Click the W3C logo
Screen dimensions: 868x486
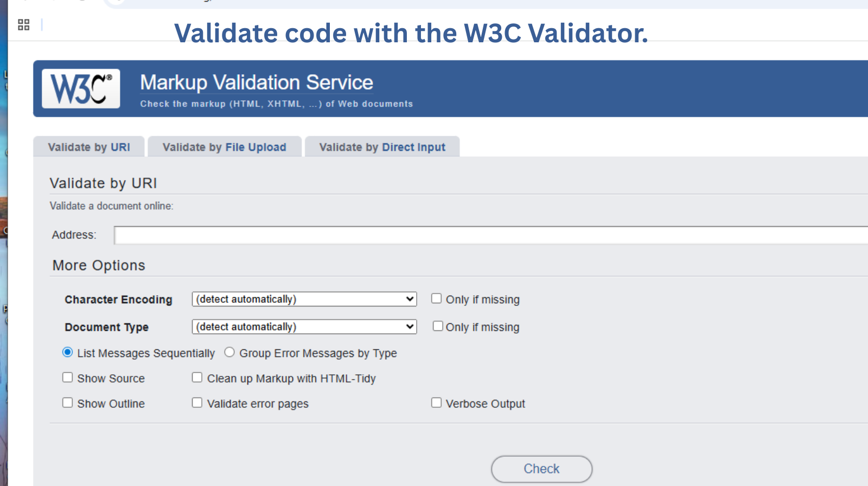tap(80, 88)
